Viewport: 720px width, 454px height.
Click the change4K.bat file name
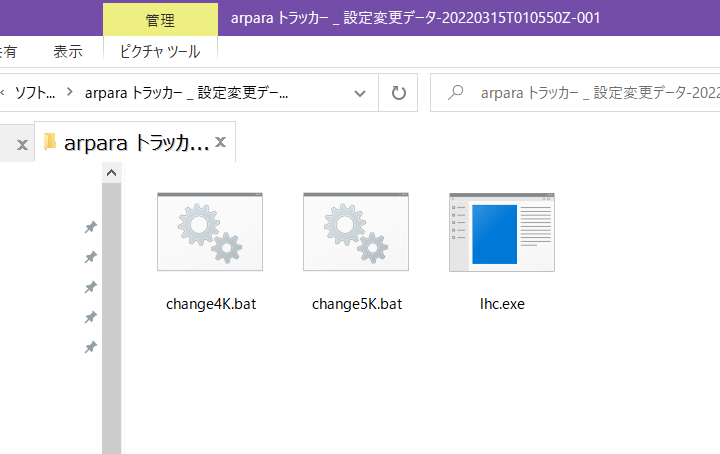point(211,304)
